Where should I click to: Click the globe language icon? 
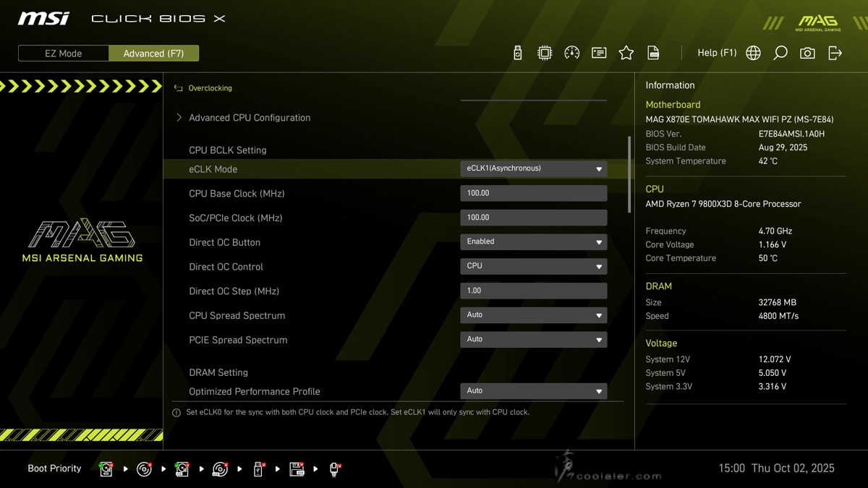(x=753, y=53)
